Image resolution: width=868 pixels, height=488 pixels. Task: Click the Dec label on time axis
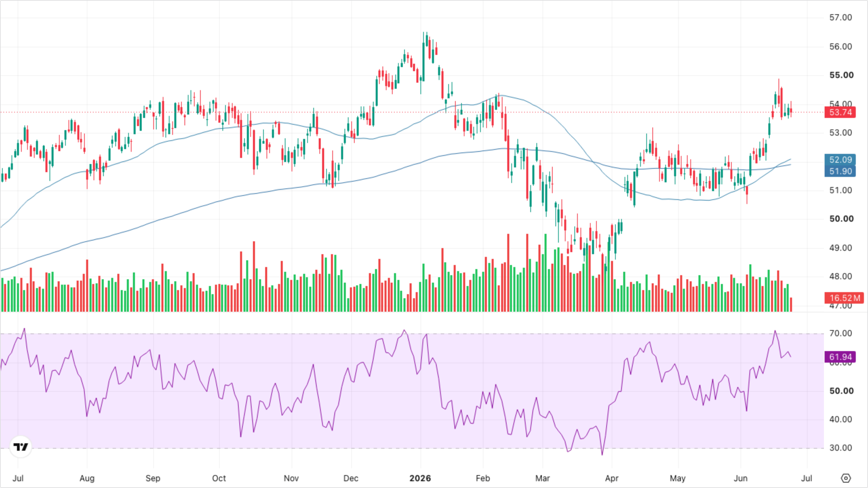351,478
